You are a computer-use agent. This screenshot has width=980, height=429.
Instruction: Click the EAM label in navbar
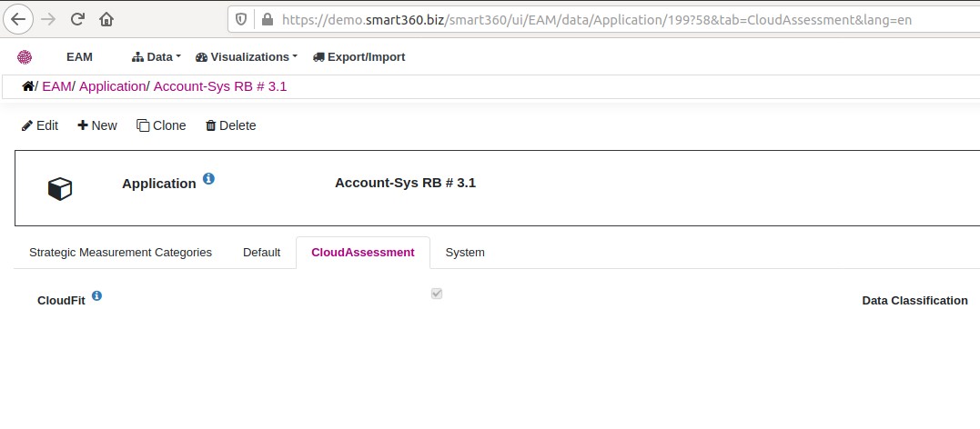(79, 57)
